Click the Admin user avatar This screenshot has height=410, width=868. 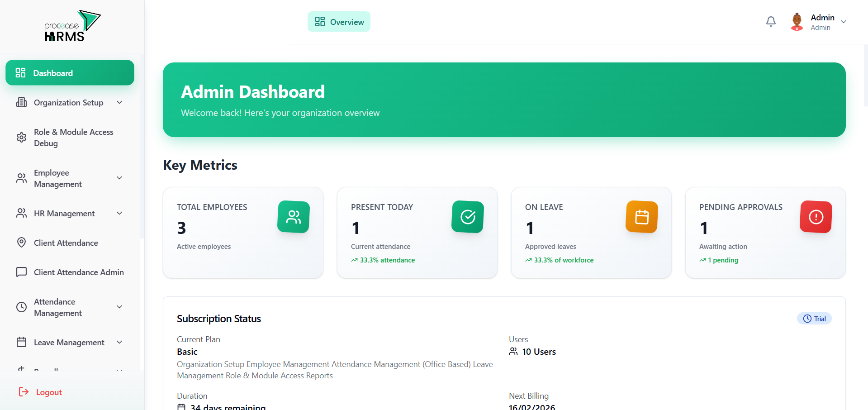pos(797,22)
